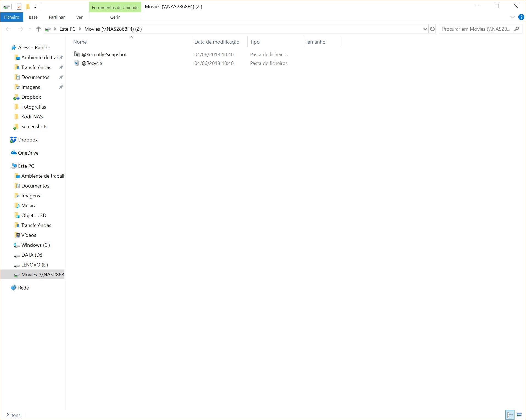Open the recent locations dropdown arrow
The image size is (526, 420).
[30, 29]
